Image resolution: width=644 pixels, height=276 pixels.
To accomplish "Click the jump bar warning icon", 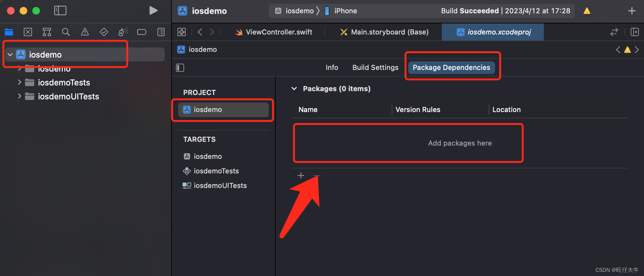I will point(628,50).
